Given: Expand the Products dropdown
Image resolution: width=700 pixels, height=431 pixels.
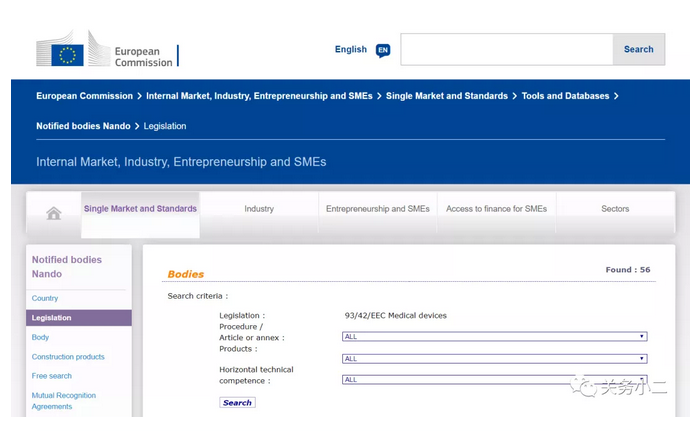Looking at the screenshot, I should (495, 358).
